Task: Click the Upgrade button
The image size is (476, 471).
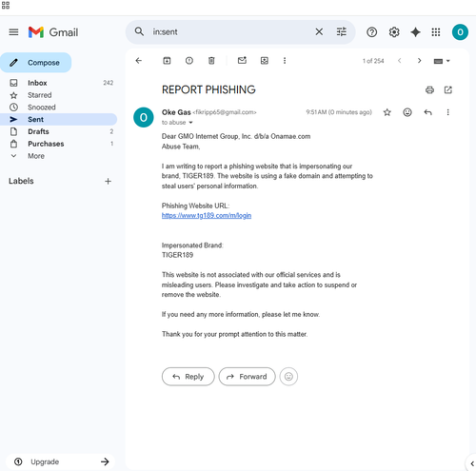Action: pyautogui.click(x=60, y=461)
